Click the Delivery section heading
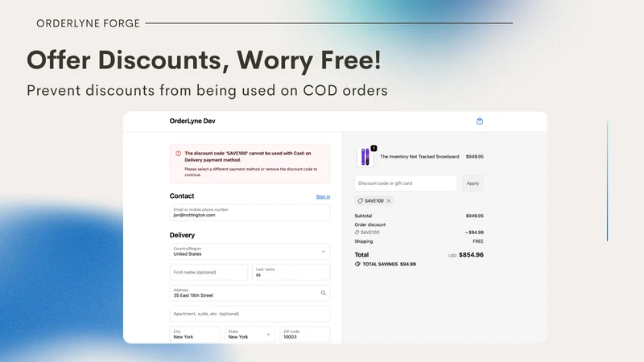The width and height of the screenshot is (644, 362). tap(182, 235)
